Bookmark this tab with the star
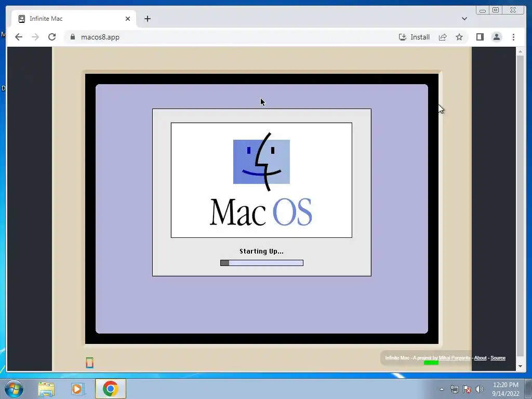The height and width of the screenshot is (399, 532). [x=459, y=37]
